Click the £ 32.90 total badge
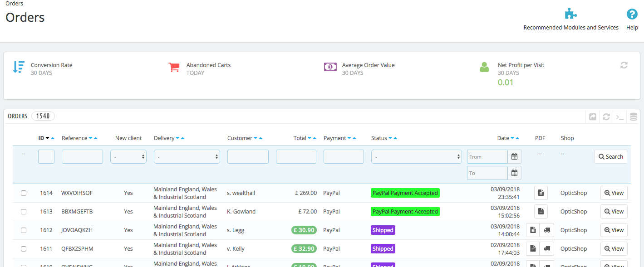Viewport: 644px width, 267px height. coord(304,249)
